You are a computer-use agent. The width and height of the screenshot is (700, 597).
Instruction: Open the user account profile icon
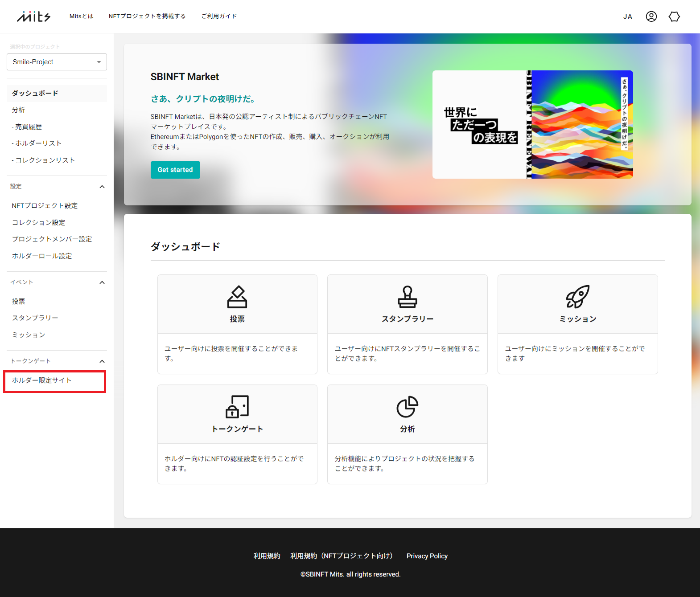tap(651, 16)
